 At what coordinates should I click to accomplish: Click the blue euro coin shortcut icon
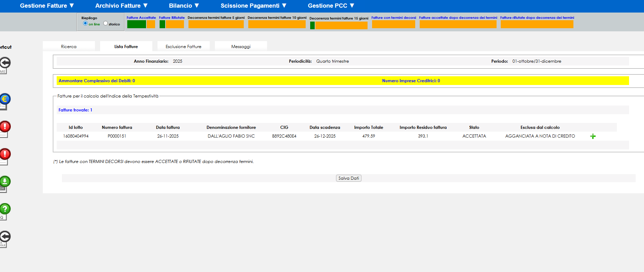pos(5,99)
